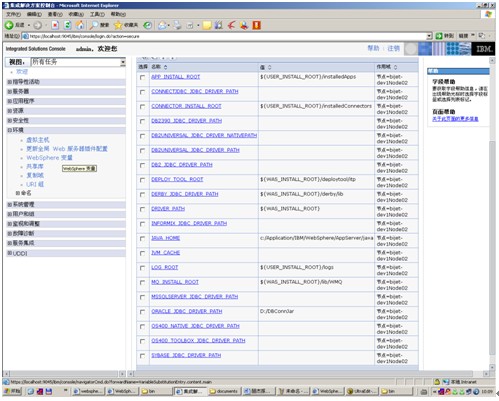Select the MQ_INSTALL_ROOT row checkbox
This screenshot has width=499, height=401.
[x=143, y=283]
